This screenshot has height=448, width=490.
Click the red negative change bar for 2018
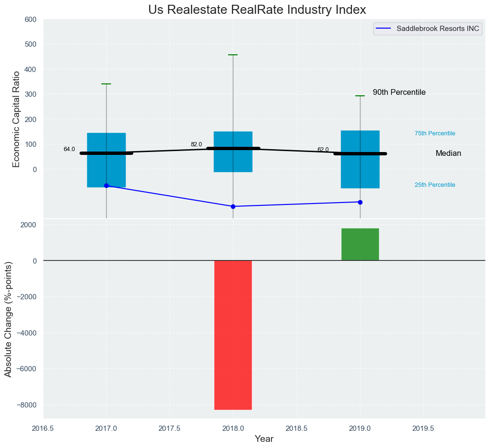pyautogui.click(x=233, y=335)
